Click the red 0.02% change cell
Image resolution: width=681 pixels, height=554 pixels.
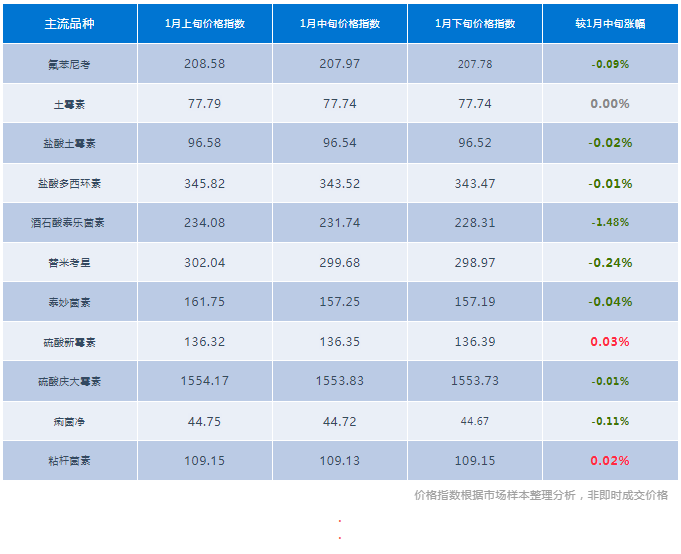(610, 461)
